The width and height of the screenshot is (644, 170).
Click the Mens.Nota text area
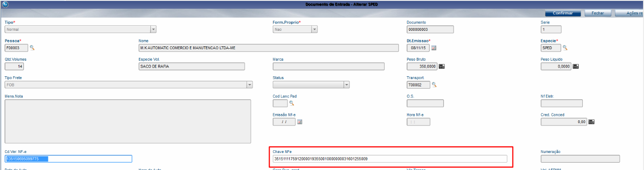point(128,121)
